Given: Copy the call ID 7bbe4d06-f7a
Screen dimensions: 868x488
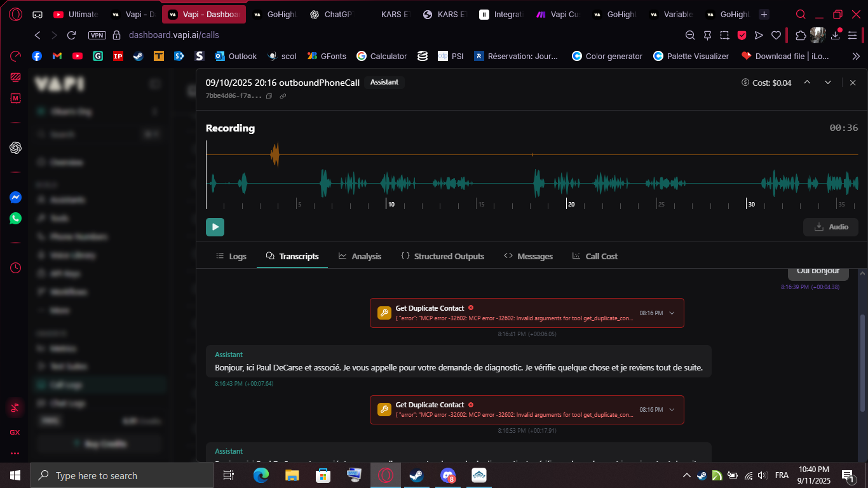Looking at the screenshot, I should pos(269,96).
